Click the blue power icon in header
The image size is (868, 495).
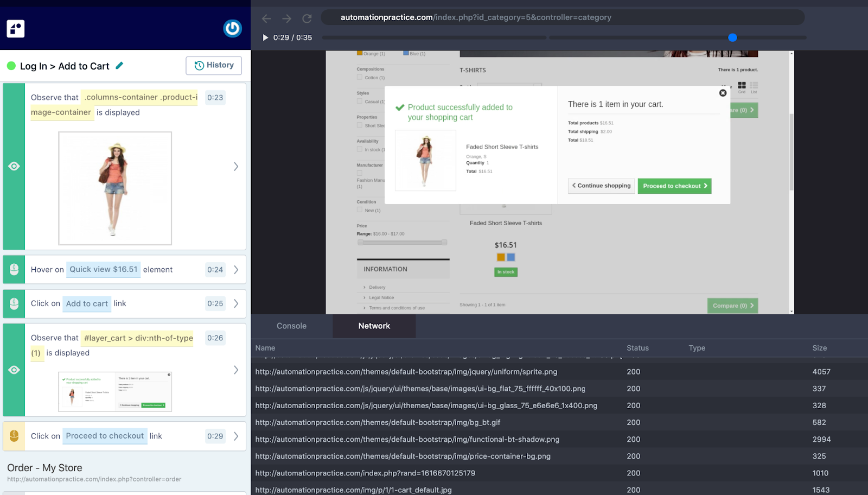(x=232, y=28)
